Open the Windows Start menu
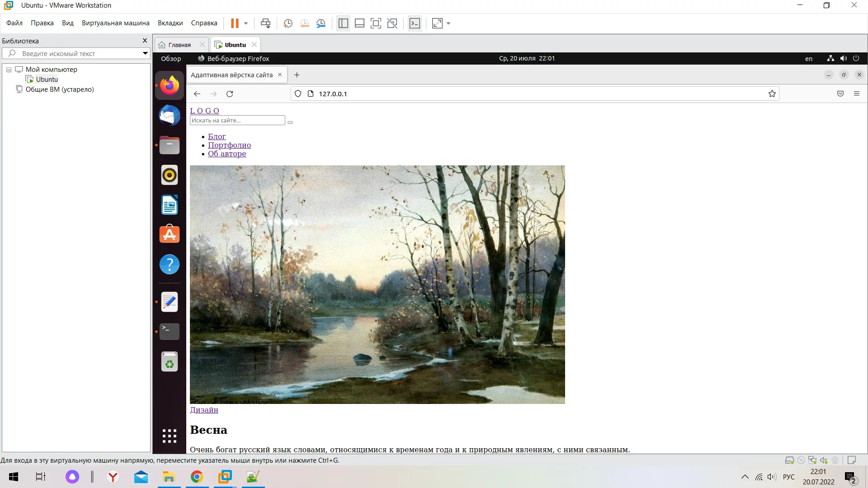The height and width of the screenshot is (488, 868). 14,477
